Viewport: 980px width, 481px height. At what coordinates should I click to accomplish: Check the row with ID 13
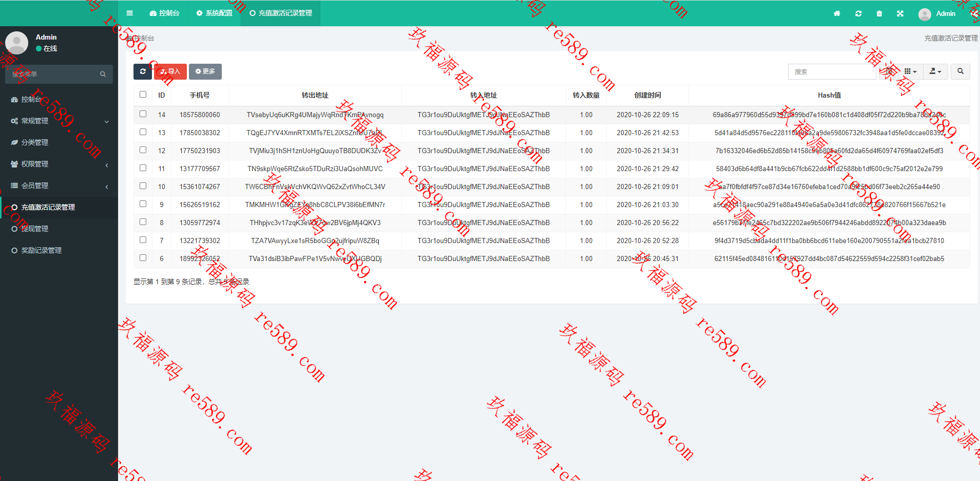[143, 132]
